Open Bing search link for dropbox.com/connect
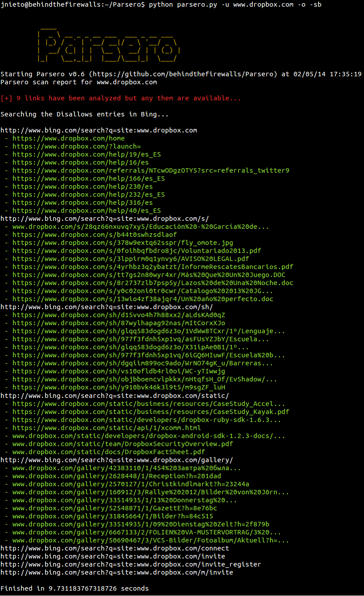The height and width of the screenshot is (596, 364). (115, 548)
